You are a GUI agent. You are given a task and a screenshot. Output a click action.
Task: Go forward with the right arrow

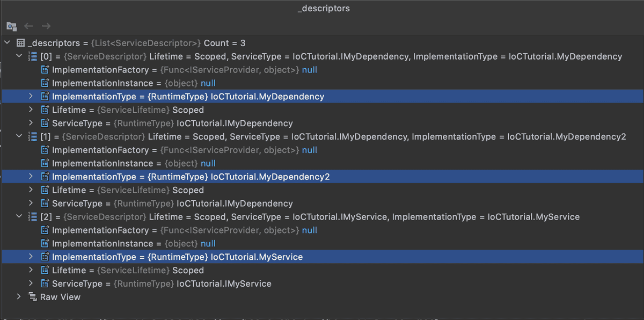[46, 26]
